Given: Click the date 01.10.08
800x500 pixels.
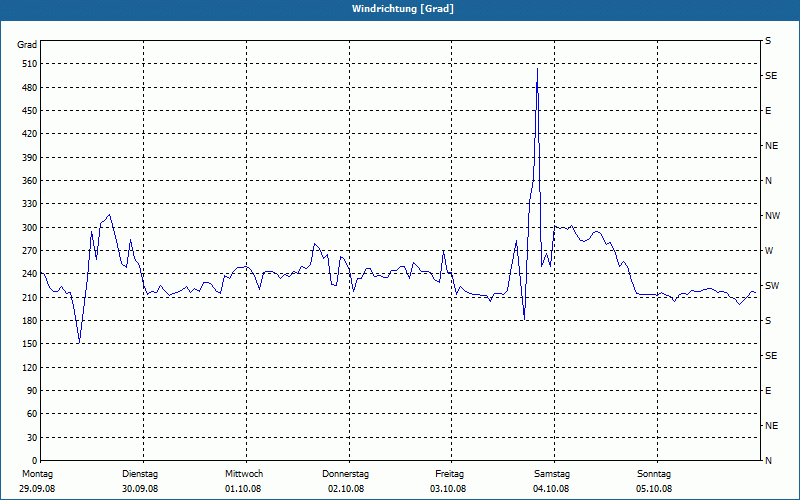Looking at the screenshot, I should [x=243, y=489].
